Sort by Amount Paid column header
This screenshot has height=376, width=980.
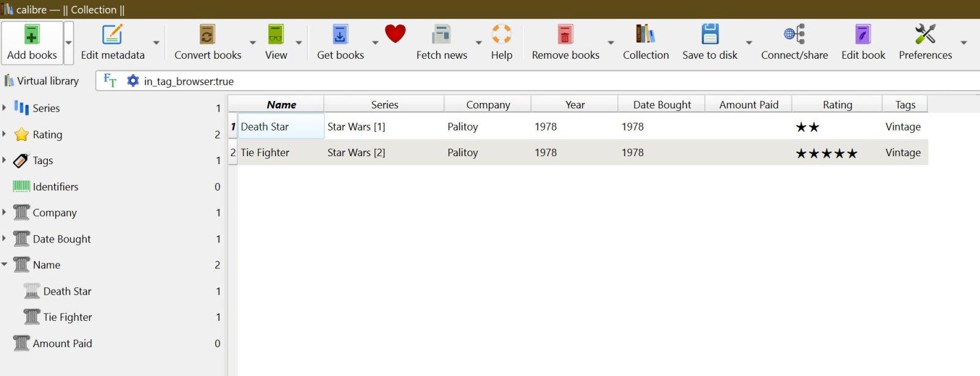[748, 105]
